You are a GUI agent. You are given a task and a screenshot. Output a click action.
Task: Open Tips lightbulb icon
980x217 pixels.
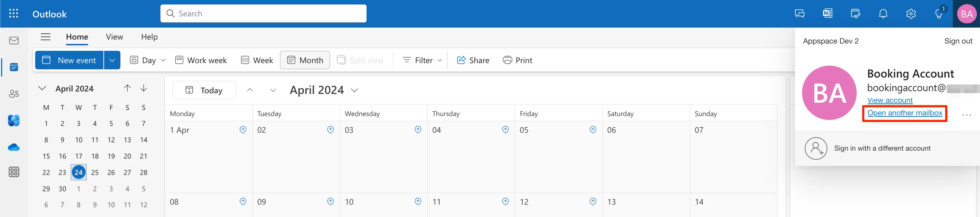[x=939, y=14]
